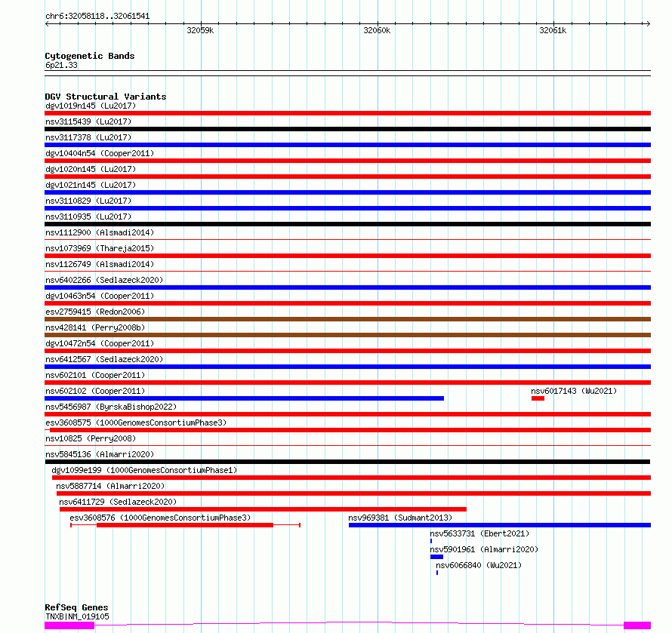Select esv2759415 (Redon2006) label
The image size is (672, 633).
[95, 312]
